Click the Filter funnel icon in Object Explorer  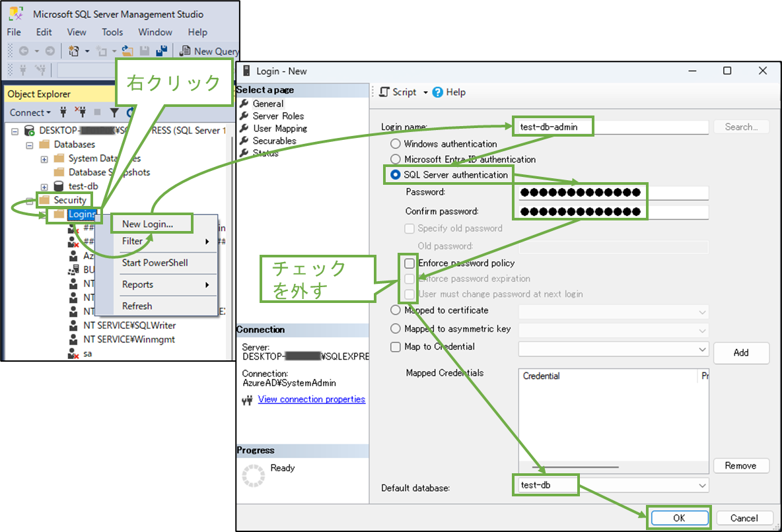pyautogui.click(x=114, y=113)
